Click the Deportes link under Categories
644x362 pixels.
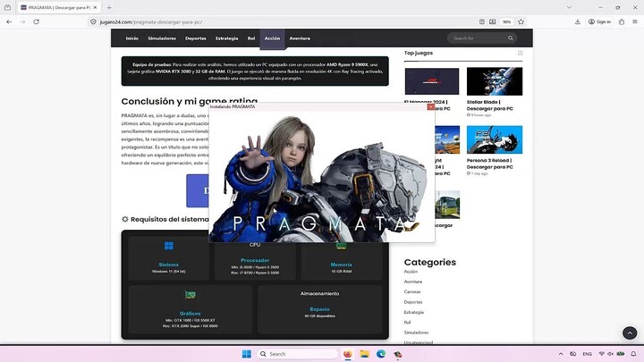(x=412, y=301)
